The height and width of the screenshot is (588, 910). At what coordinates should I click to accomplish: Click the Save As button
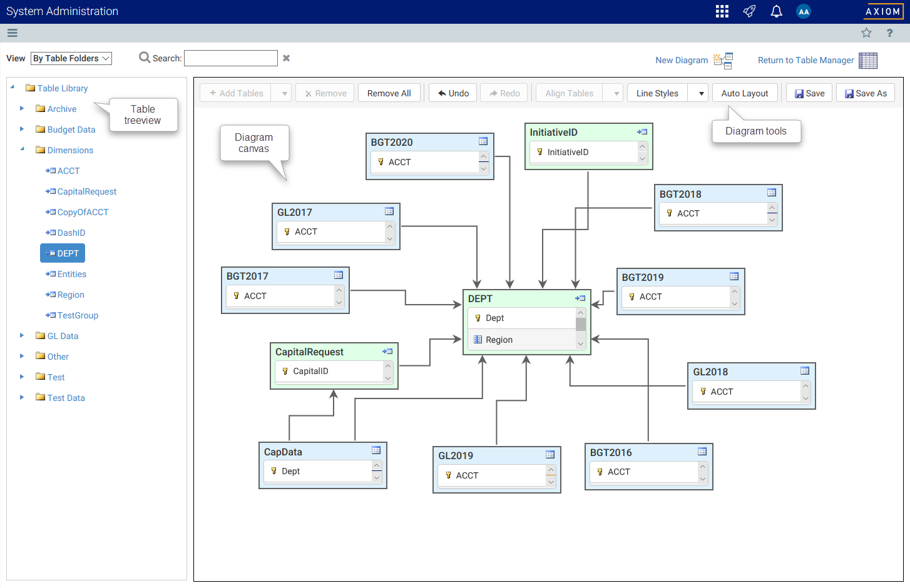(x=866, y=93)
